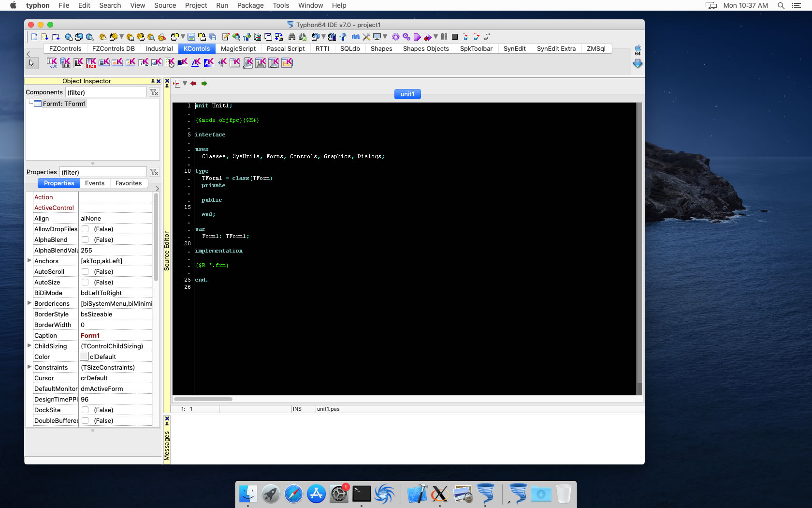The width and height of the screenshot is (812, 508).
Task: Click the pencil edit form toolbar icon
Action: tap(225, 37)
